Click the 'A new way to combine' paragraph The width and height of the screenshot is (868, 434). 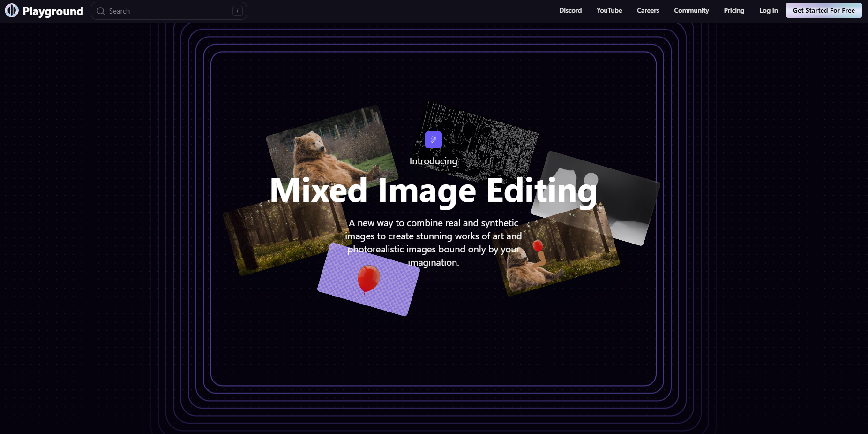(434, 243)
